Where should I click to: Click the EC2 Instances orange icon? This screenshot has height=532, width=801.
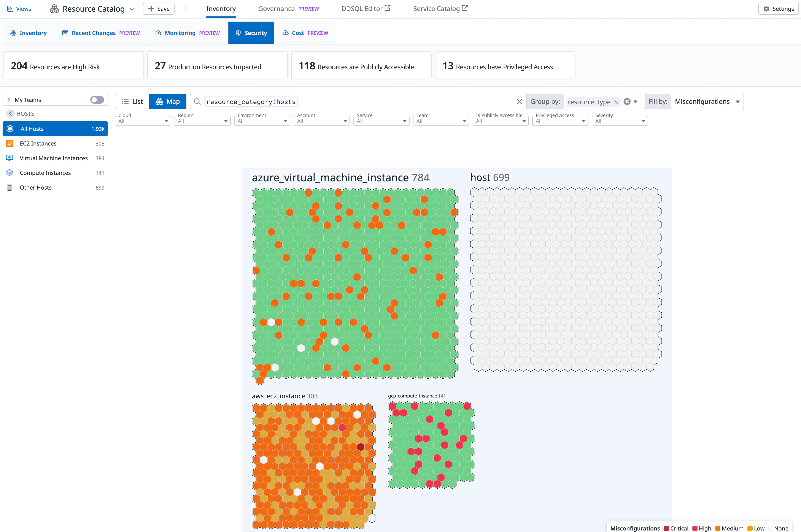(x=10, y=144)
